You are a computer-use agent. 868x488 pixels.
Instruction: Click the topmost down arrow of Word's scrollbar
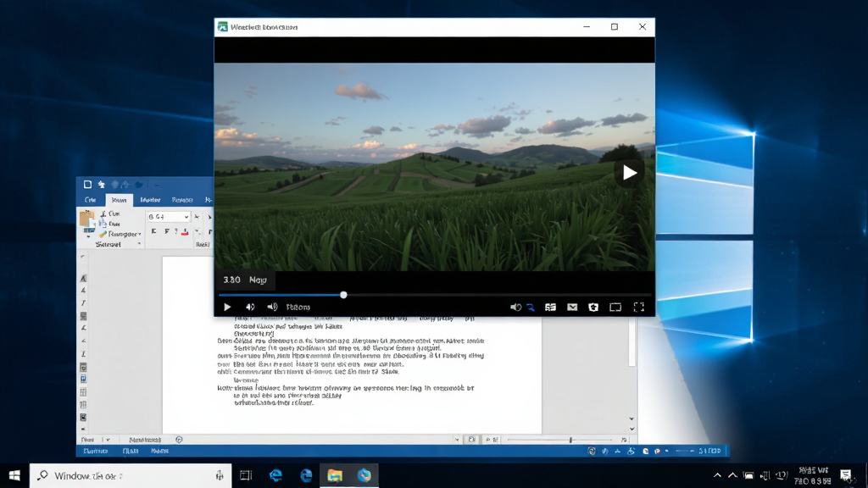(632, 419)
